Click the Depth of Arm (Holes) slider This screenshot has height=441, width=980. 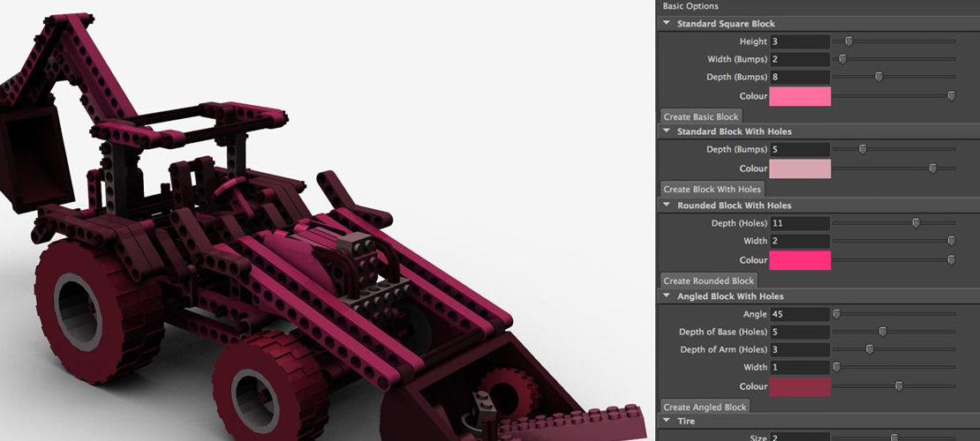click(x=869, y=349)
